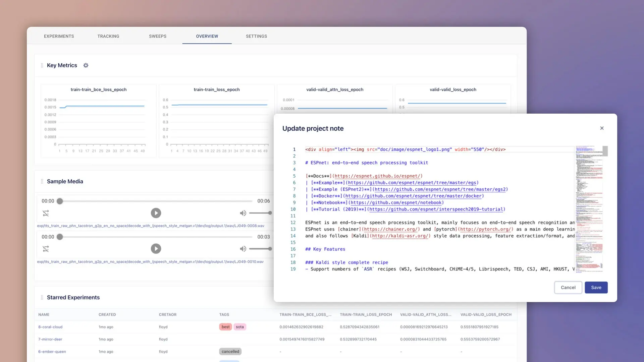Click the code editor minimap scrollbar
The image size is (644, 362).
pos(605,151)
